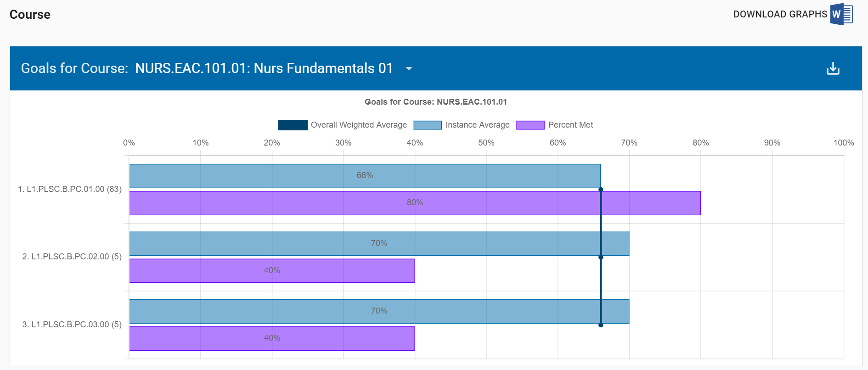Click the weighted average point for goal 2
Screen dimensions: 868x370
(x=600, y=257)
